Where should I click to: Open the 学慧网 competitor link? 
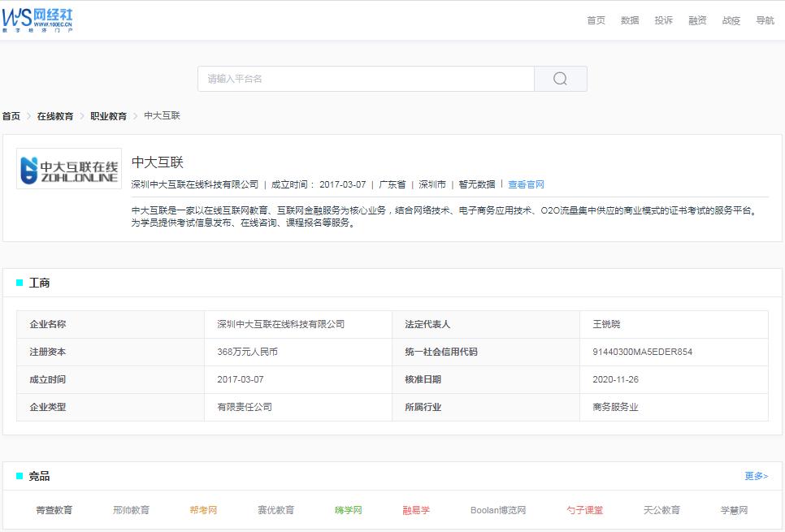pyautogui.click(x=734, y=510)
